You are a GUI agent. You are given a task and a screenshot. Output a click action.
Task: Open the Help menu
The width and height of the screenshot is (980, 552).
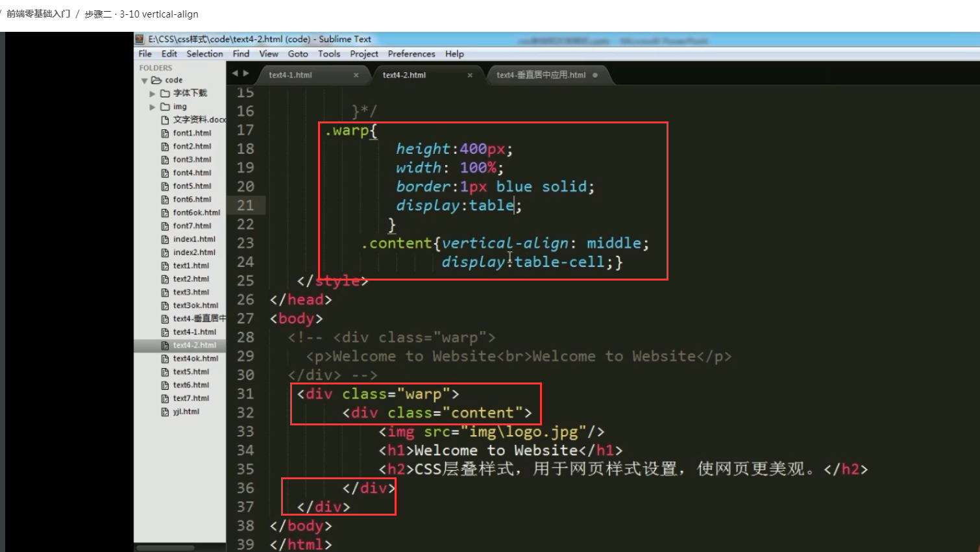click(454, 54)
